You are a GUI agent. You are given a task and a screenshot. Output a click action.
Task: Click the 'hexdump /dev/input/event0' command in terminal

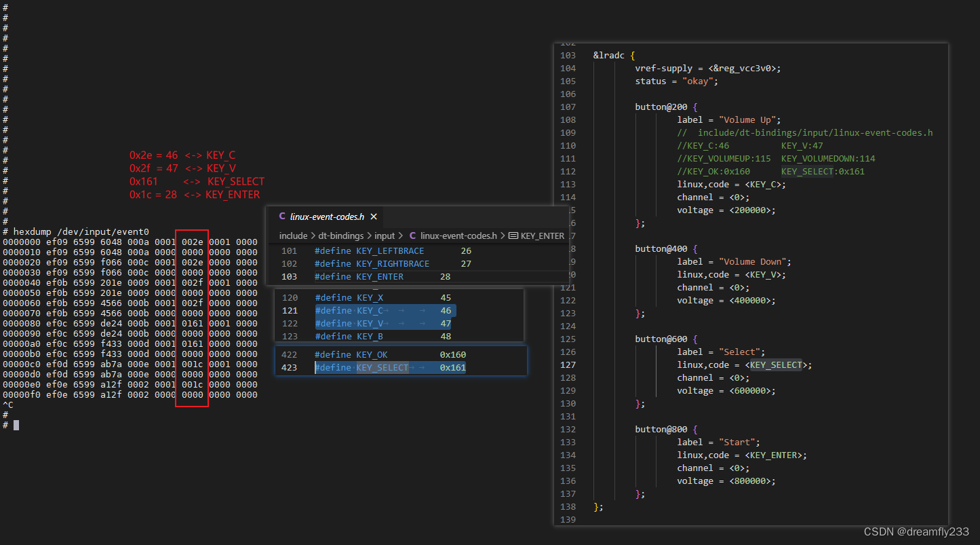coord(81,231)
